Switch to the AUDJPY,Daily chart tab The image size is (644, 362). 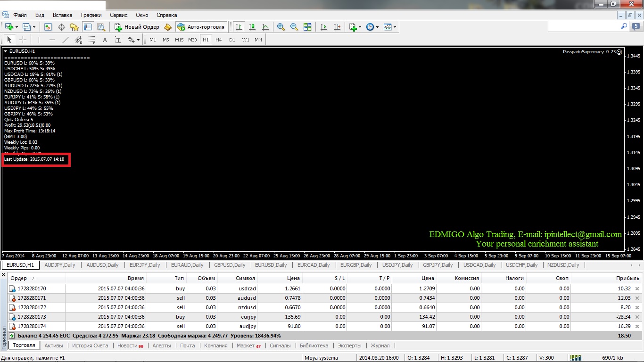pos(60,265)
